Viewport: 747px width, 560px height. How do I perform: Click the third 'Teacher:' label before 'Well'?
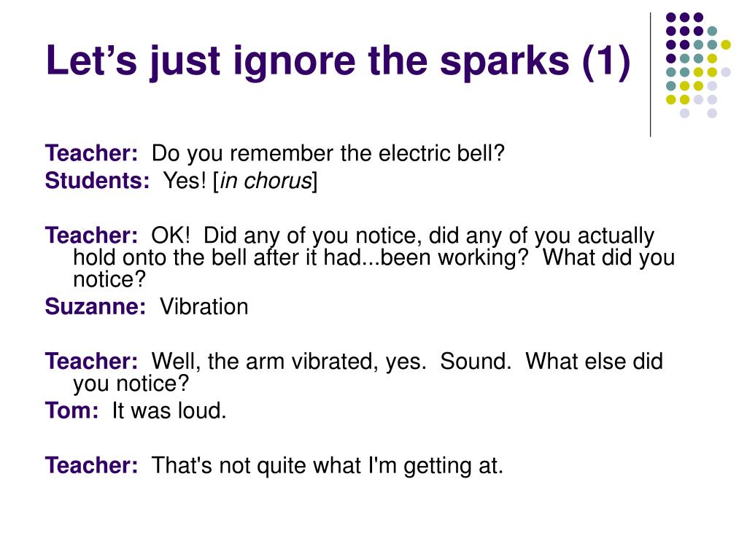tap(91, 362)
